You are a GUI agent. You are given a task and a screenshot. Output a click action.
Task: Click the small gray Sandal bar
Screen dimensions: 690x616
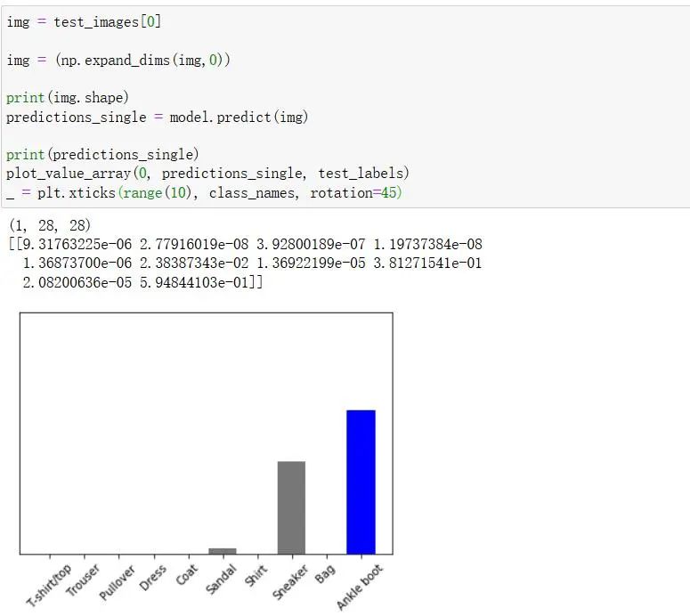pos(223,551)
